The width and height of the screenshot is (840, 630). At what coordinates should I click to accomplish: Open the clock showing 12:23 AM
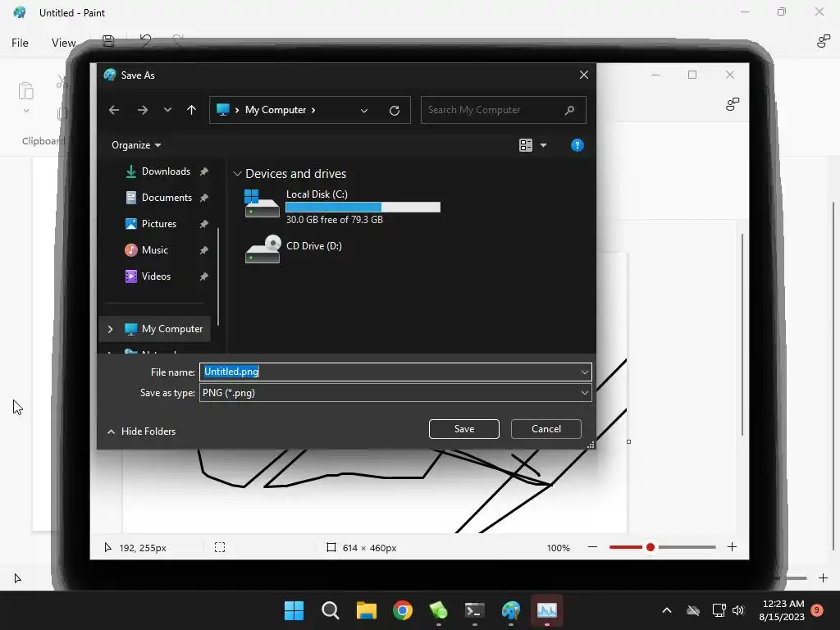(782, 610)
